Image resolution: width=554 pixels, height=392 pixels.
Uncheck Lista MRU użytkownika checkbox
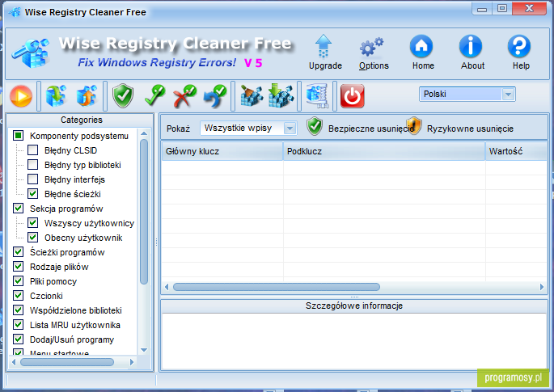(19, 324)
